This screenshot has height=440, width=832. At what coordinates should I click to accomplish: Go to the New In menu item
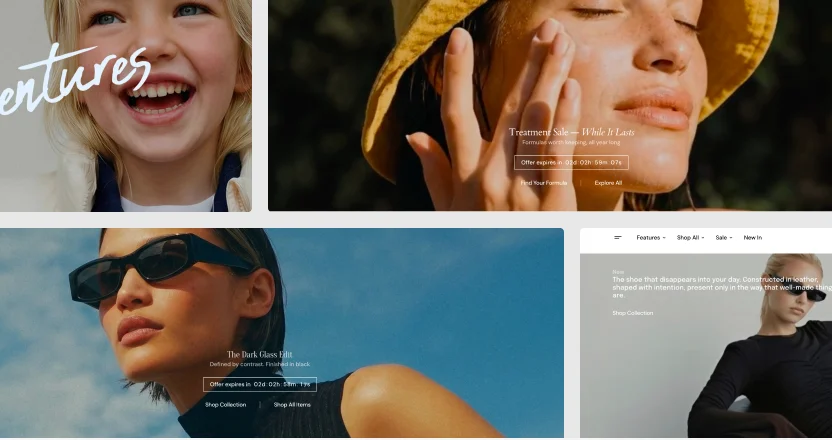tap(752, 238)
